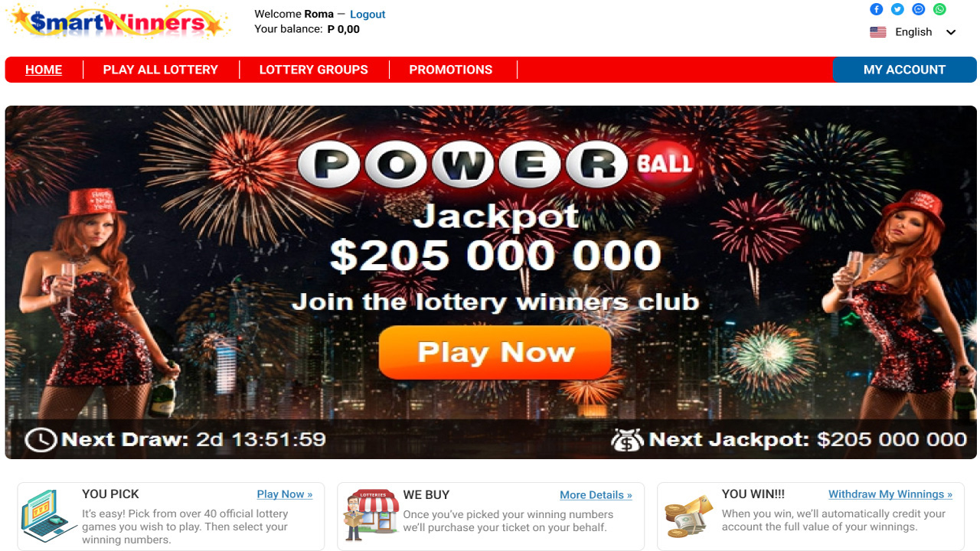The image size is (980, 551).
Task: Click the money bag jackpot icon
Action: coord(627,439)
